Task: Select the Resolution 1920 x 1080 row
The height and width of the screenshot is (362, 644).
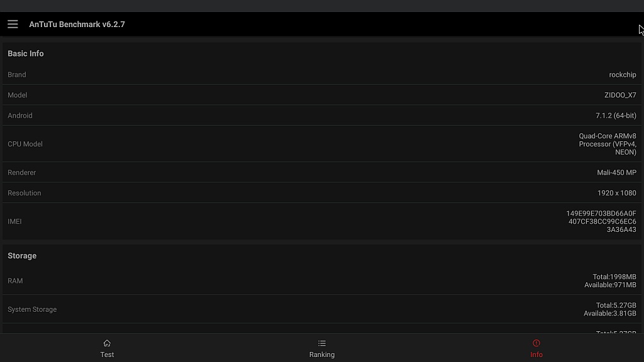Action: click(x=322, y=193)
